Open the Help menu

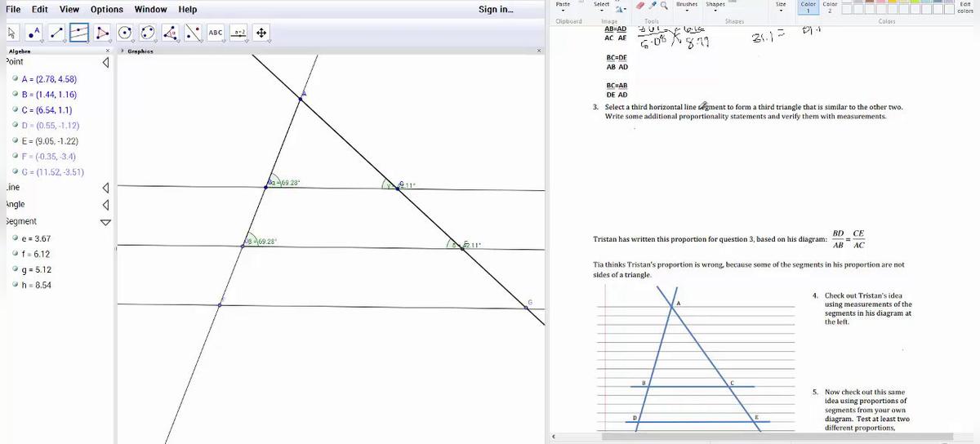click(x=188, y=9)
